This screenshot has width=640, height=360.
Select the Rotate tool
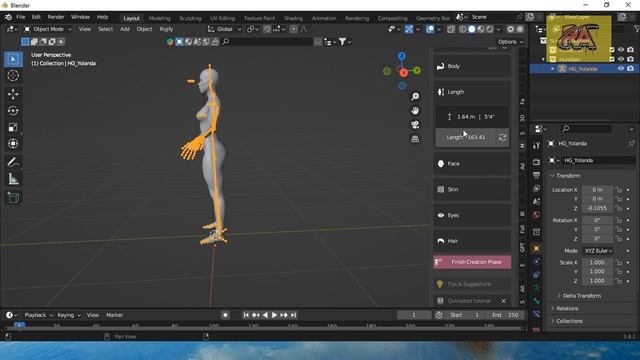13,111
